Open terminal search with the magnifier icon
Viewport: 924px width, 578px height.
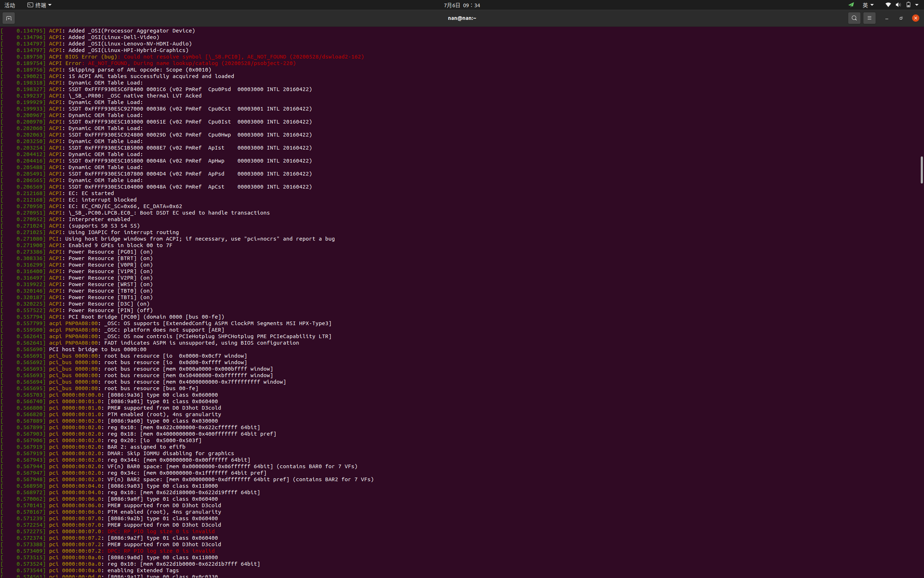coord(854,18)
